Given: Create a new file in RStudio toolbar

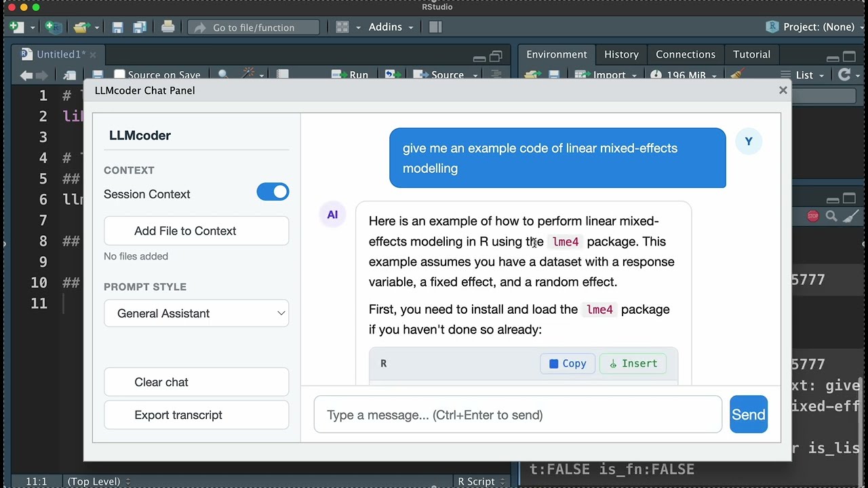Looking at the screenshot, I should pos(16,27).
